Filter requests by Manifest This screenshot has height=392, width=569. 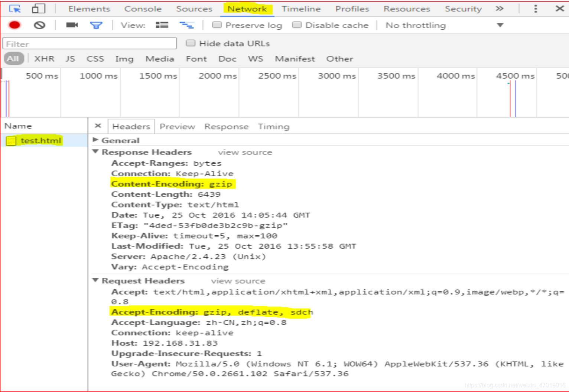click(x=295, y=59)
